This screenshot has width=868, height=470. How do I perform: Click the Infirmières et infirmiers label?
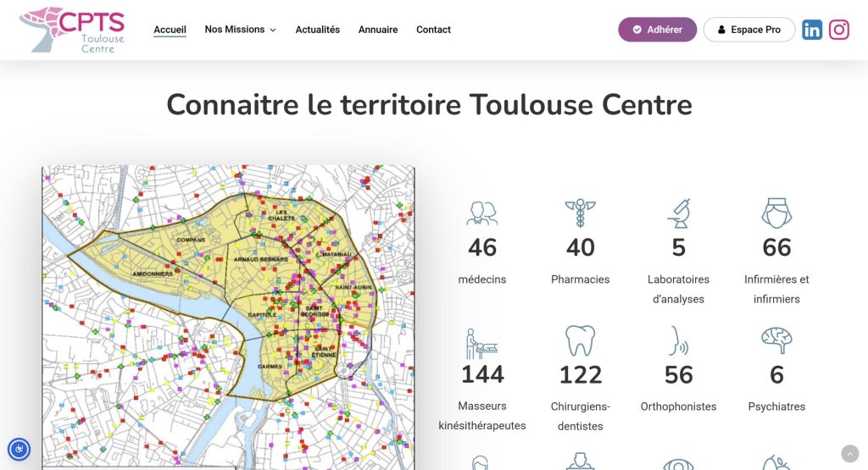pos(776,289)
